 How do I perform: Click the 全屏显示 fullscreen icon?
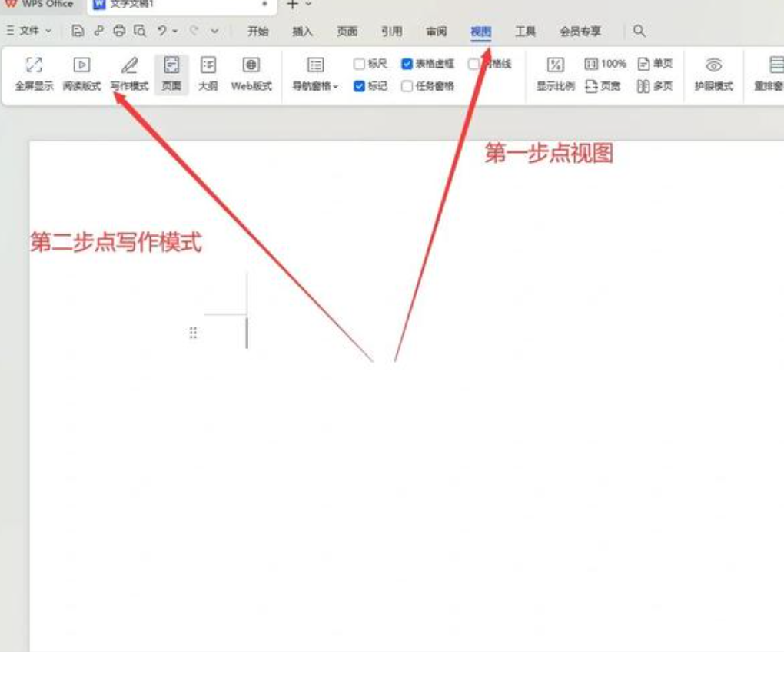tap(34, 66)
